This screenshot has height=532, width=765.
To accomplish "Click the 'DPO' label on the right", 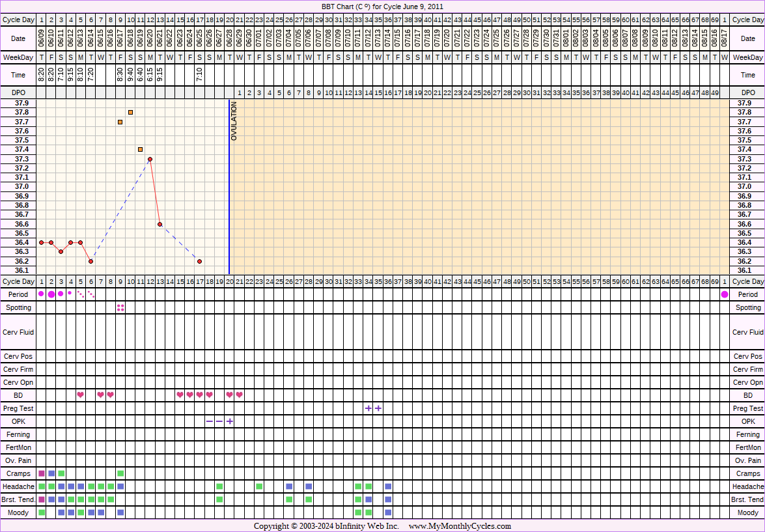I will click(x=748, y=92).
